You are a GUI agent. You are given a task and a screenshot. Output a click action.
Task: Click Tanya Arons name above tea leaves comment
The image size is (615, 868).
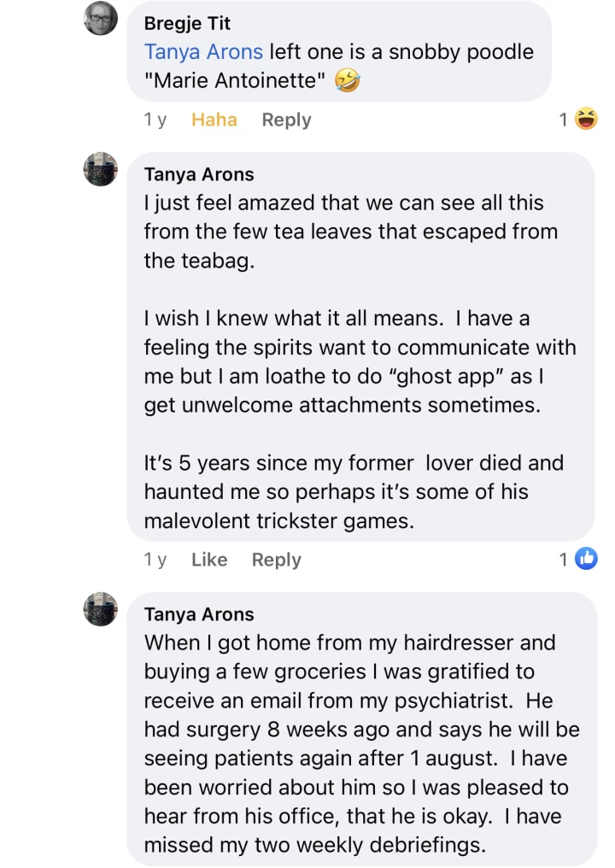pyautogui.click(x=199, y=174)
